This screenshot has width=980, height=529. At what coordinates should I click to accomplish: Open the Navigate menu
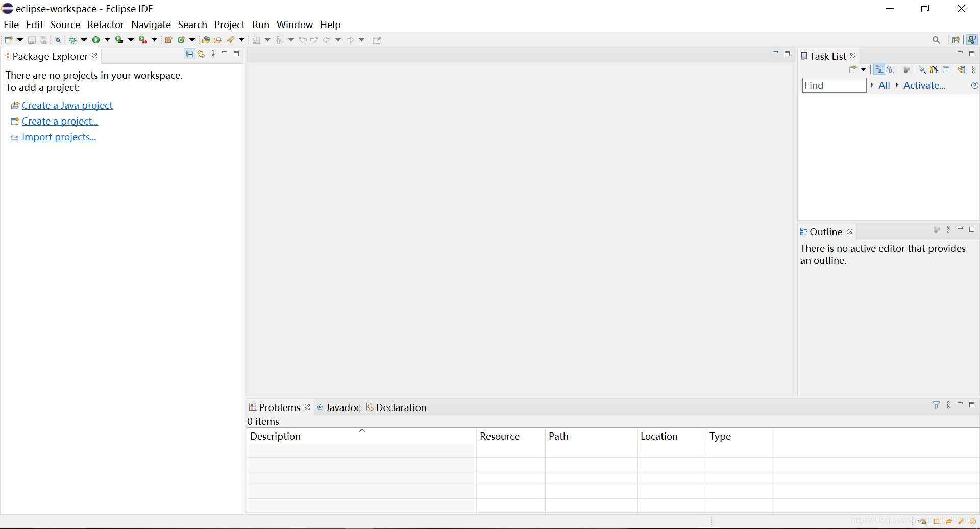[151, 25]
